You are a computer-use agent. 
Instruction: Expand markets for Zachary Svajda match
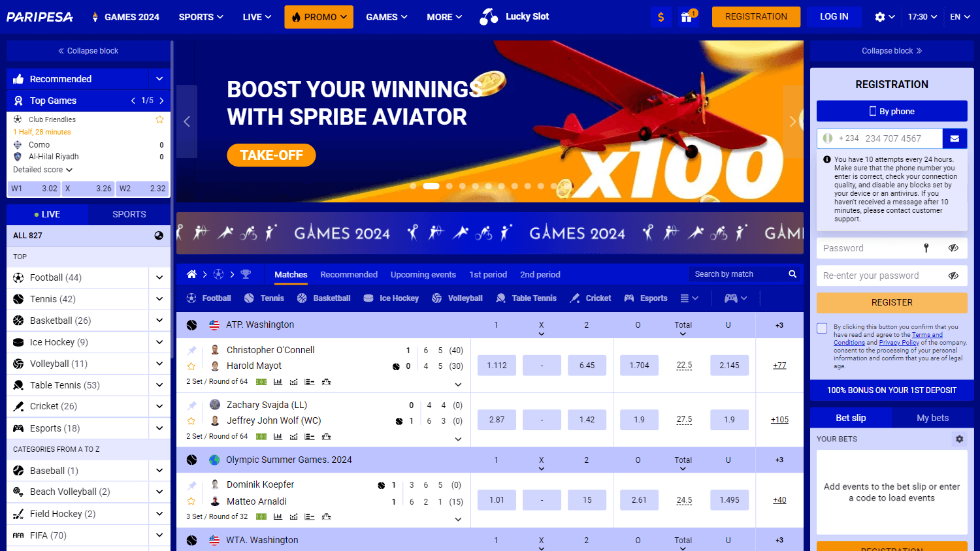pyautogui.click(x=458, y=439)
